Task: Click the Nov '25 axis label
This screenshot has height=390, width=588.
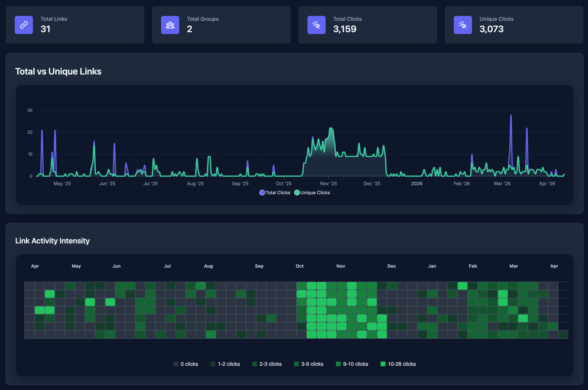Action: point(328,184)
